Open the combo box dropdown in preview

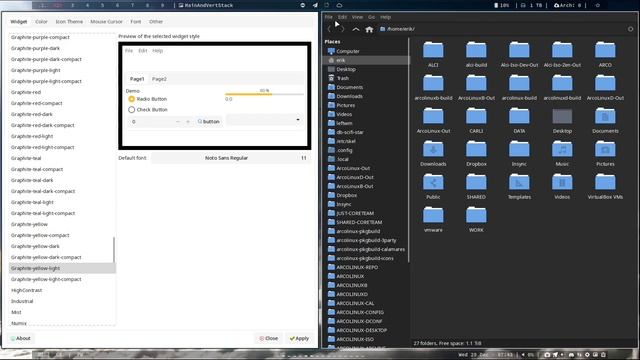pos(264,120)
